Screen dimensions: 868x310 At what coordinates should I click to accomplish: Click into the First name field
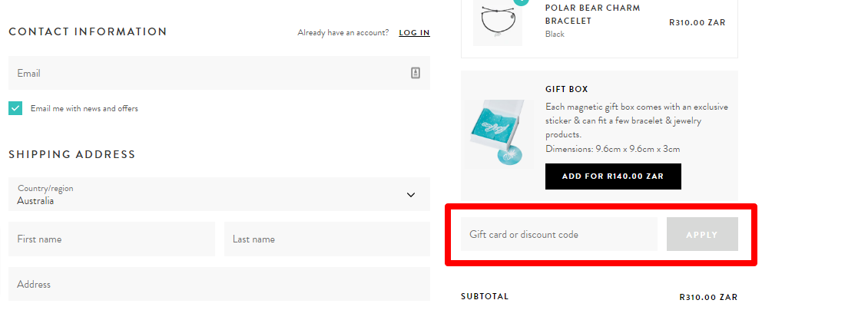[x=111, y=239]
